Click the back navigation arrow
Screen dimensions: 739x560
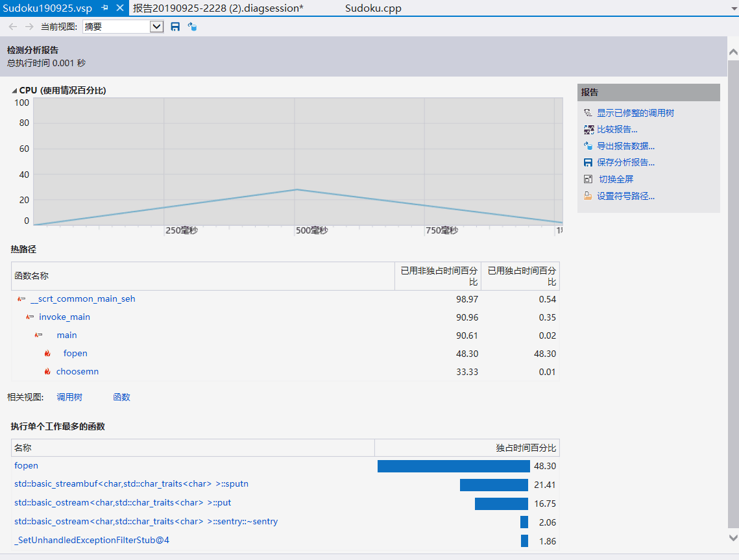[x=13, y=27]
